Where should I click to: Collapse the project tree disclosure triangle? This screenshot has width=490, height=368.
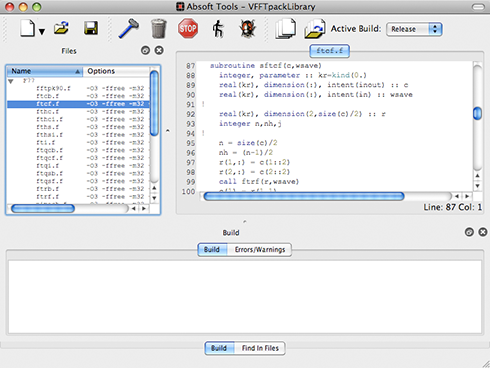click(11, 81)
